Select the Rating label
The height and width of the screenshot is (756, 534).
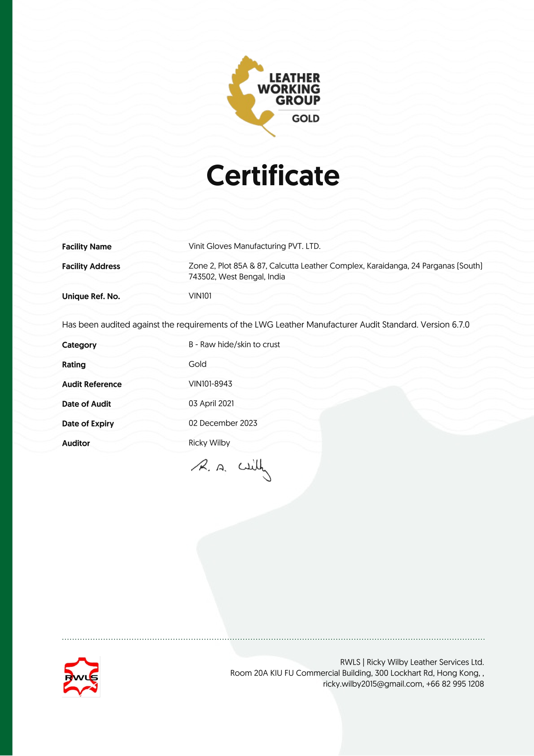point(74,365)
